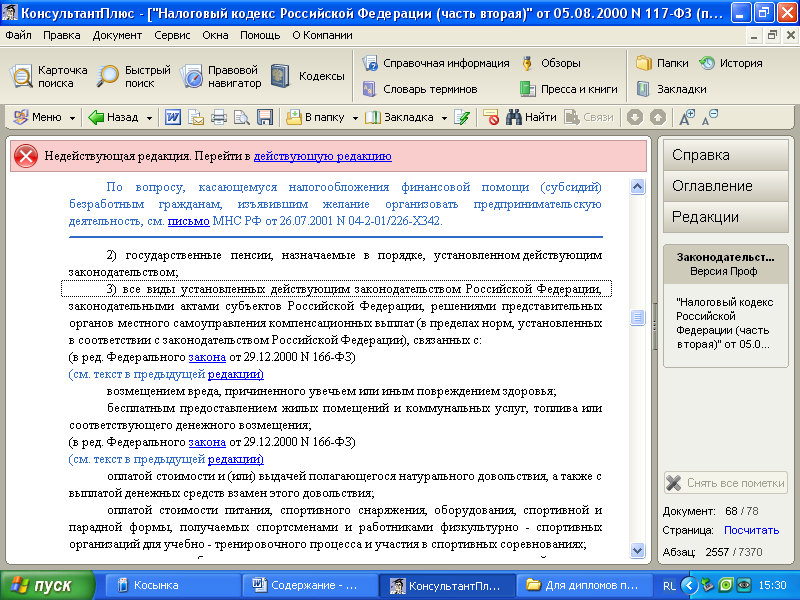Click Найти binoculars search button
Viewport: 800px width, 600px height.
click(x=531, y=117)
